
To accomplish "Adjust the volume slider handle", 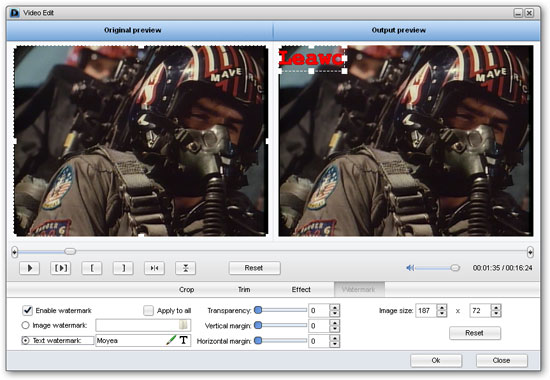I will pos(455,268).
